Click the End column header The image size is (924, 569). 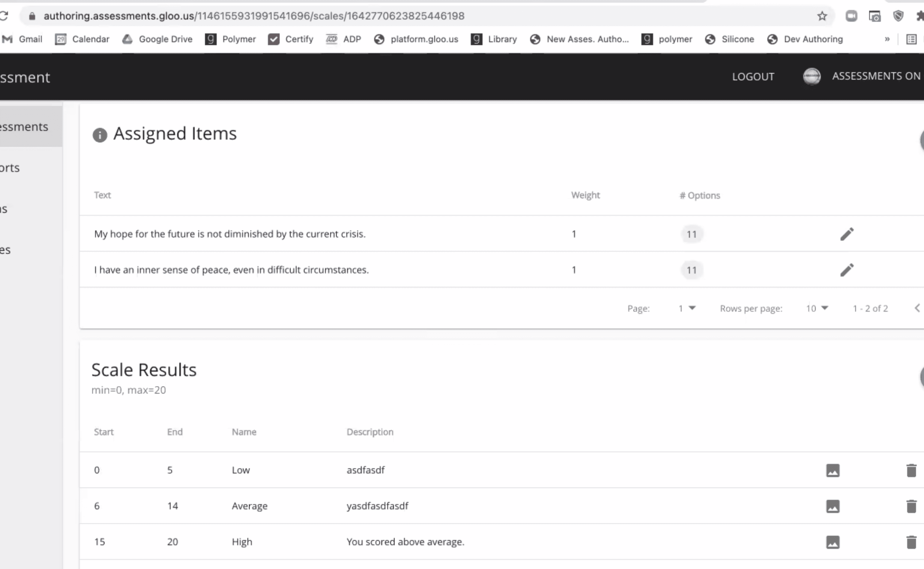pos(175,432)
